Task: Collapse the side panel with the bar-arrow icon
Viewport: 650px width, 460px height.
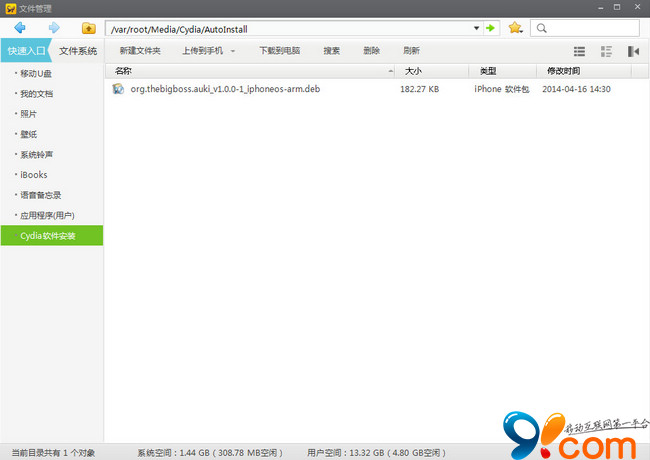Action: pos(633,51)
